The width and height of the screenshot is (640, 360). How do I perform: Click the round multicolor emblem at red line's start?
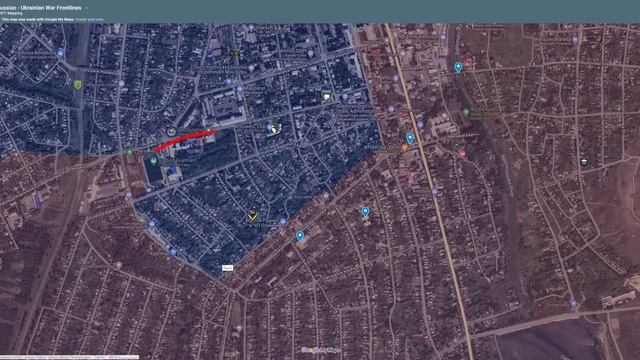click(171, 132)
